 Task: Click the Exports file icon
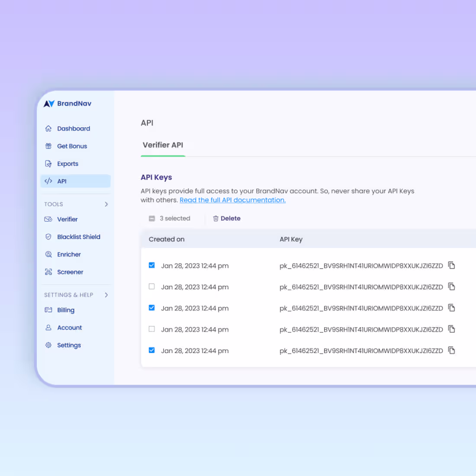[x=48, y=164]
